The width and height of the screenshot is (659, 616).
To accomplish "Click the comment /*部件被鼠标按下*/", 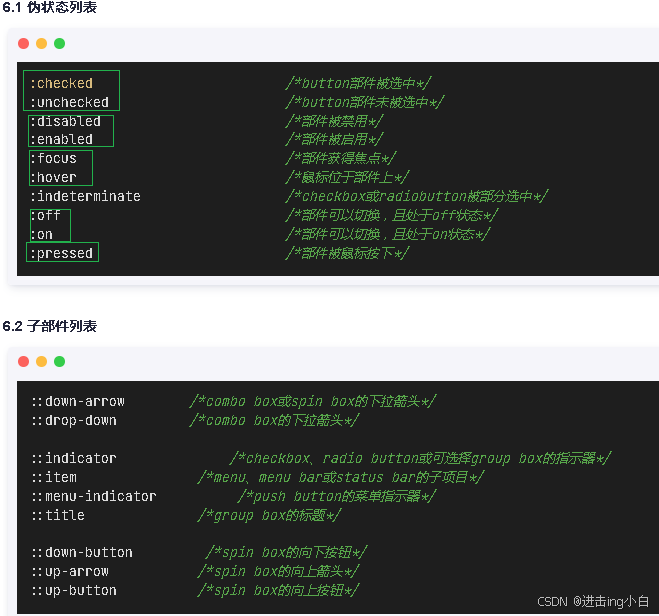I will (347, 253).
